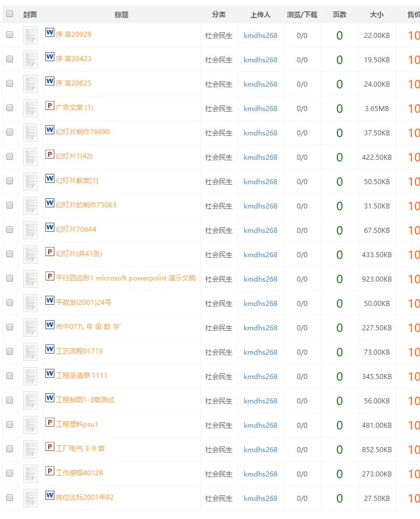
Task: Click the 标题 column header
Action: [x=121, y=15]
